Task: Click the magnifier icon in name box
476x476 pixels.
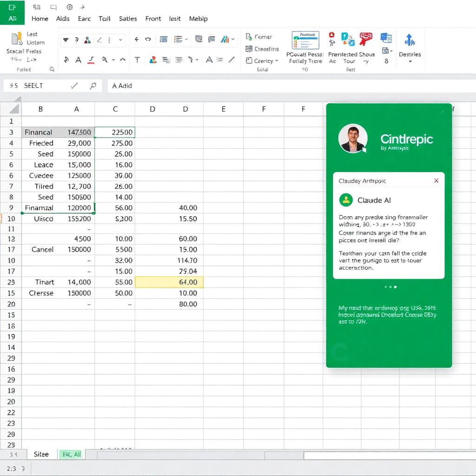Action: tap(93, 86)
